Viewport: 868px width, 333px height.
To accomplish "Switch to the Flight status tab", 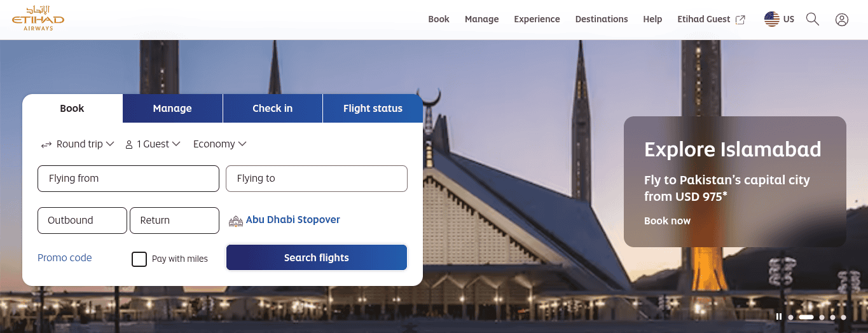I will [373, 108].
